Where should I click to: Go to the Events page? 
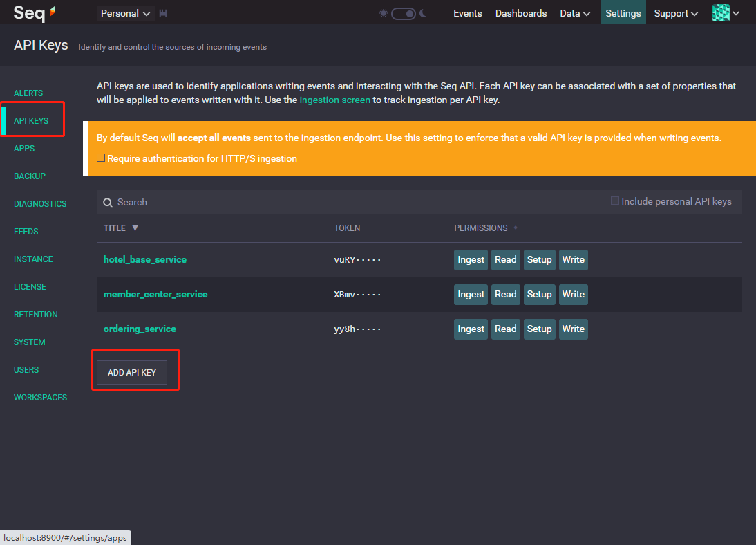tap(467, 14)
